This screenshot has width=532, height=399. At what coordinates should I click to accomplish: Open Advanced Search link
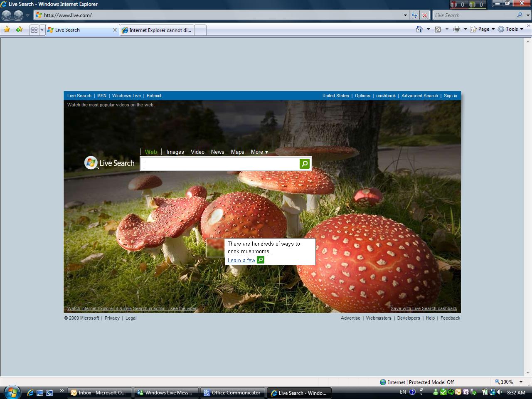tap(420, 96)
